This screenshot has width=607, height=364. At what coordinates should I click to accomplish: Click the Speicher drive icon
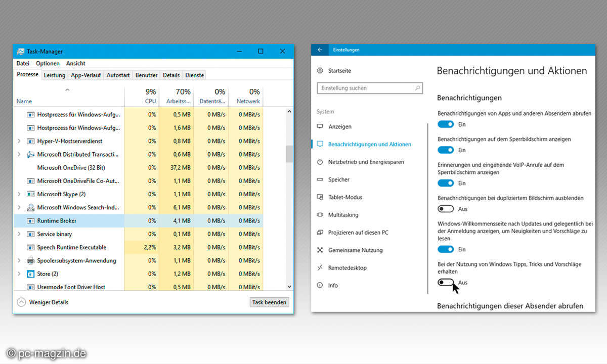pyautogui.click(x=320, y=179)
